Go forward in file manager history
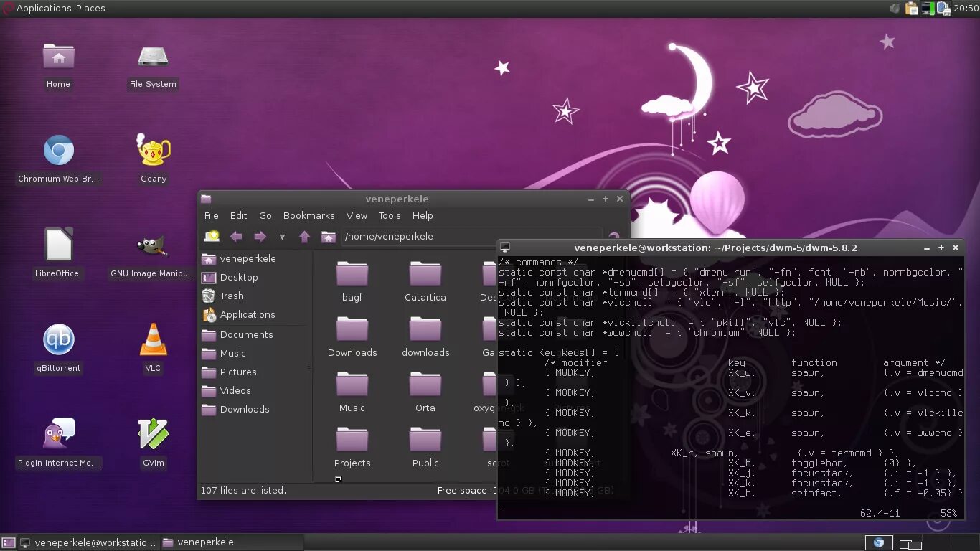Screen dimensions: 980x551 [260, 236]
